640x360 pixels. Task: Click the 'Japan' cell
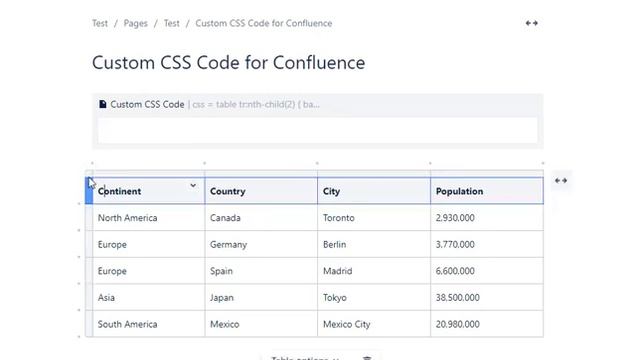point(261,297)
